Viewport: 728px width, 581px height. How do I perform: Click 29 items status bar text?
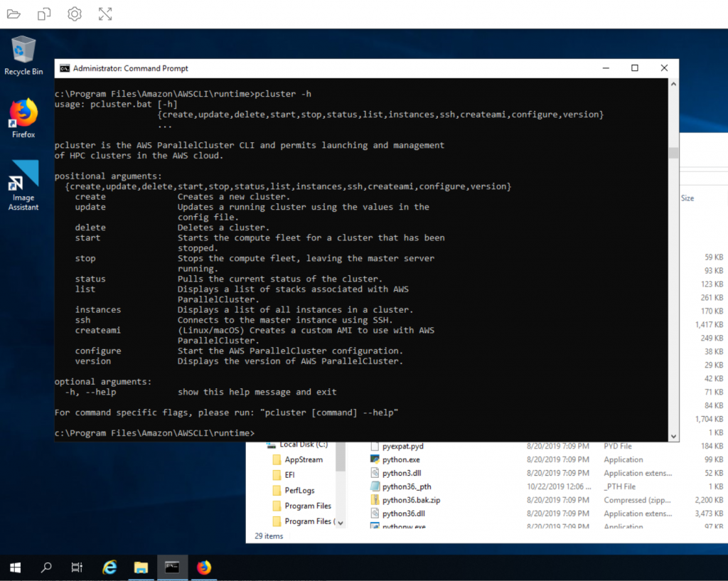[269, 536]
